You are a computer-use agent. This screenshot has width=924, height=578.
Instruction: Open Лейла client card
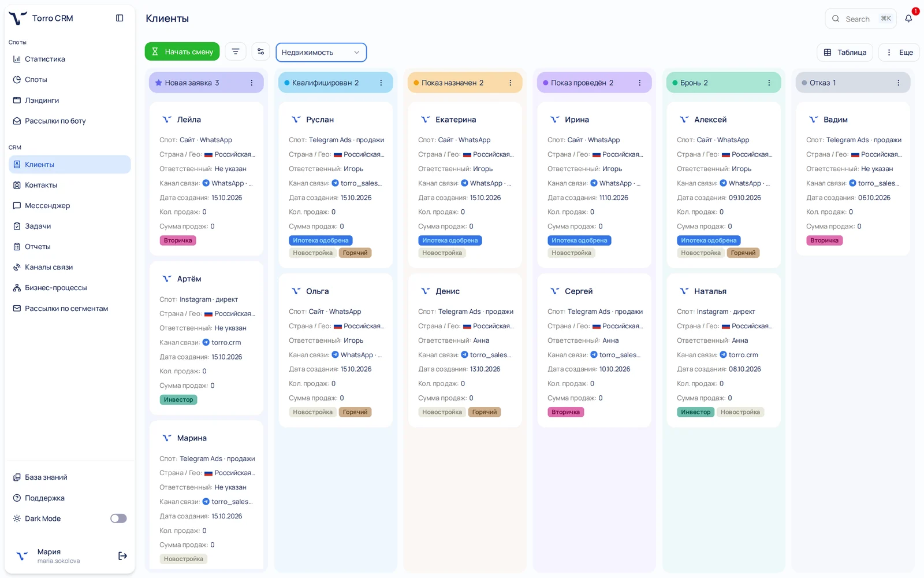(x=206, y=178)
